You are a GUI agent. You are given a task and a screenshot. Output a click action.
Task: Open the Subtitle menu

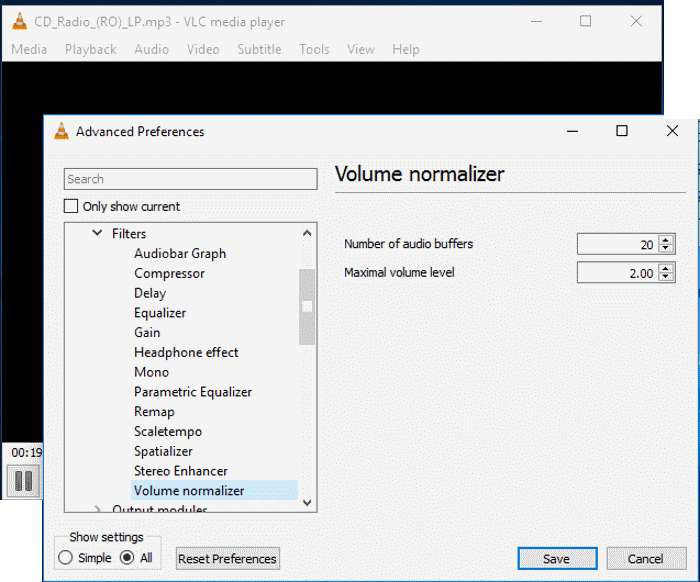click(259, 49)
